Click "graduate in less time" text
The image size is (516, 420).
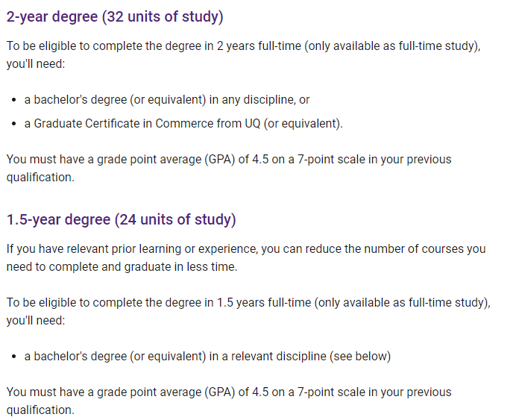[x=180, y=266]
